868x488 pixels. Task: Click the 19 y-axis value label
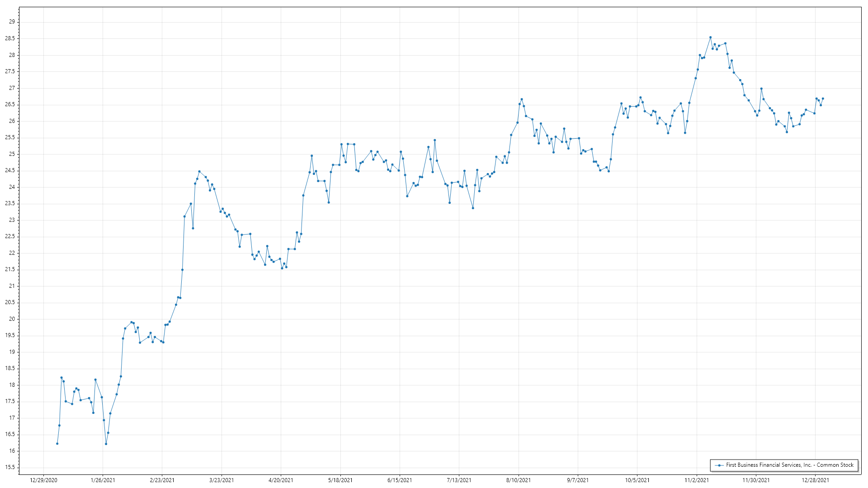(x=12, y=352)
